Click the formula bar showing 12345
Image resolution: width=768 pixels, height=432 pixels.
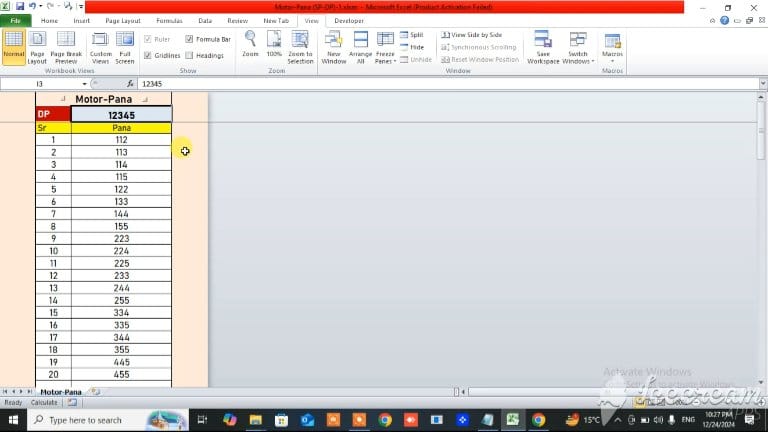tap(448, 84)
